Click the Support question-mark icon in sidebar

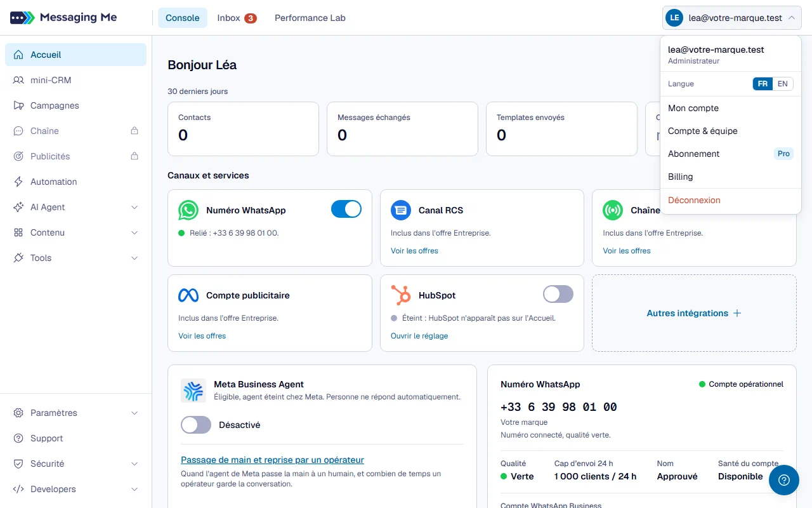pos(18,438)
